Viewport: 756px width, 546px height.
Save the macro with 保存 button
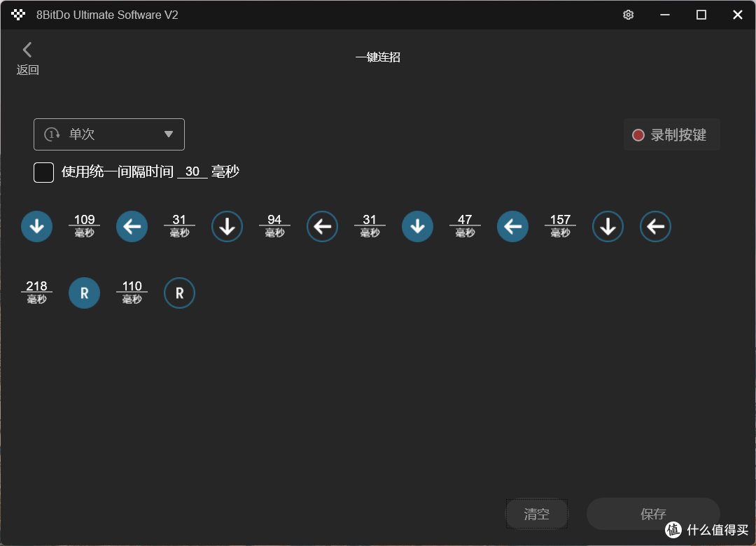653,514
